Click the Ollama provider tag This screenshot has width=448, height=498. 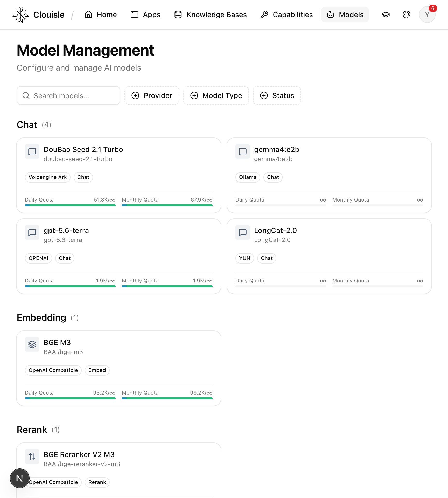pyautogui.click(x=248, y=177)
